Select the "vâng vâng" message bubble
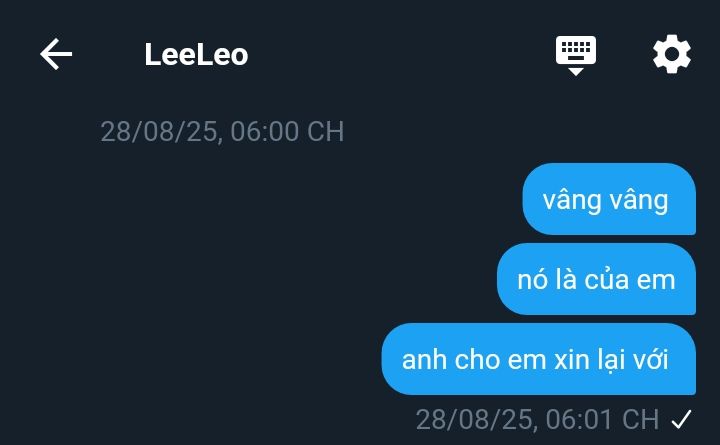The height and width of the screenshot is (445, 720). pos(609,199)
